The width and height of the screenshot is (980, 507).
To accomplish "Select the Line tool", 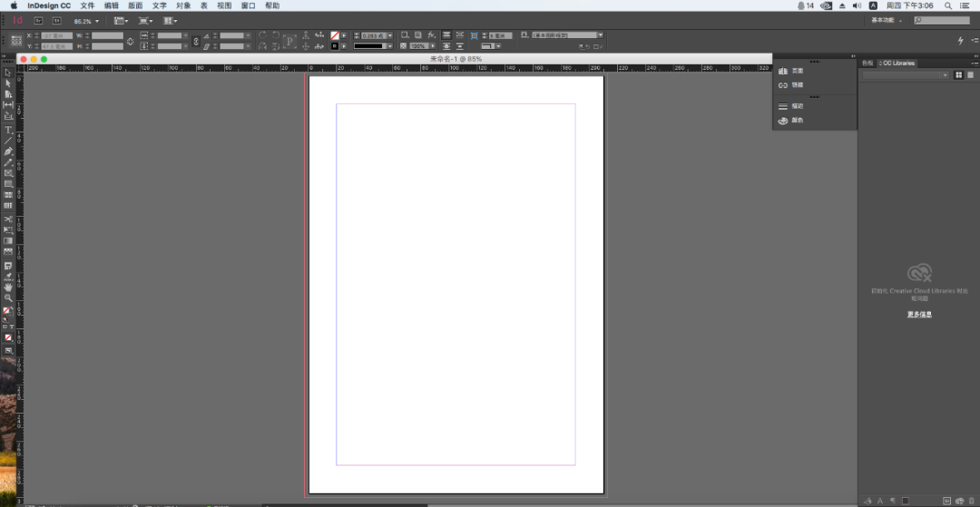I will click(8, 141).
